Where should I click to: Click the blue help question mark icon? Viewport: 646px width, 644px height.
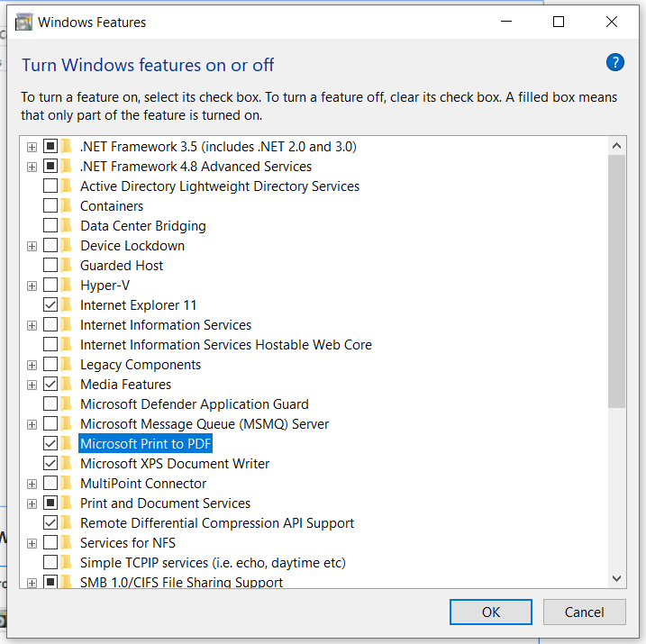tap(615, 62)
